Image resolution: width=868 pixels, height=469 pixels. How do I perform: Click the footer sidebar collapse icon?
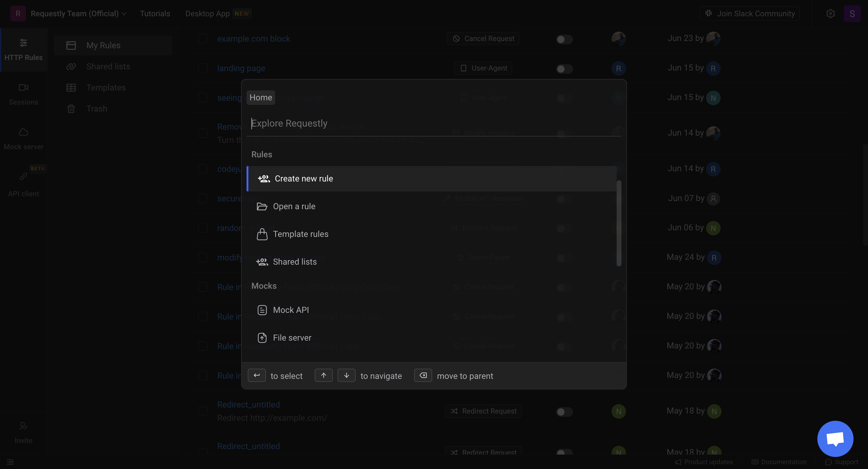pos(10,462)
